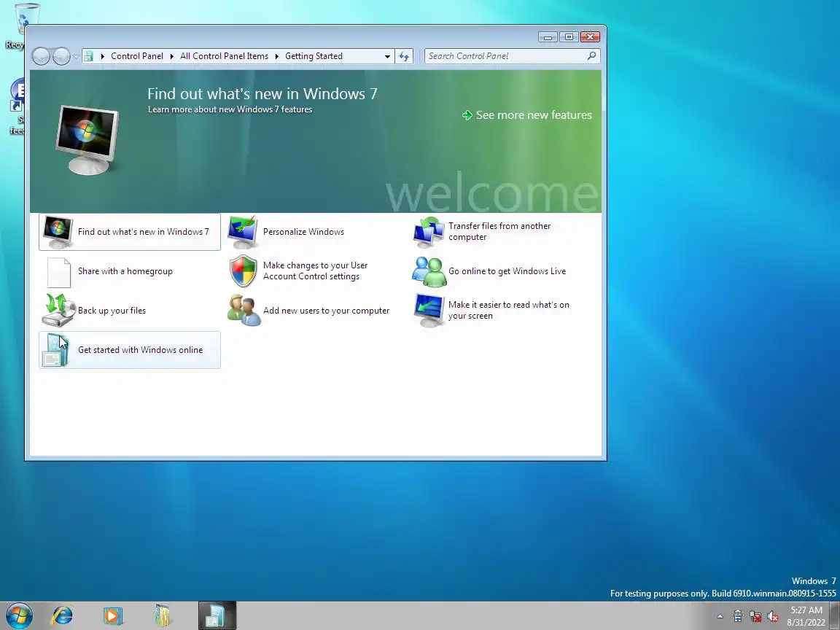
Task: Click the Getting Started taskbar button
Action: pyautogui.click(x=217, y=615)
